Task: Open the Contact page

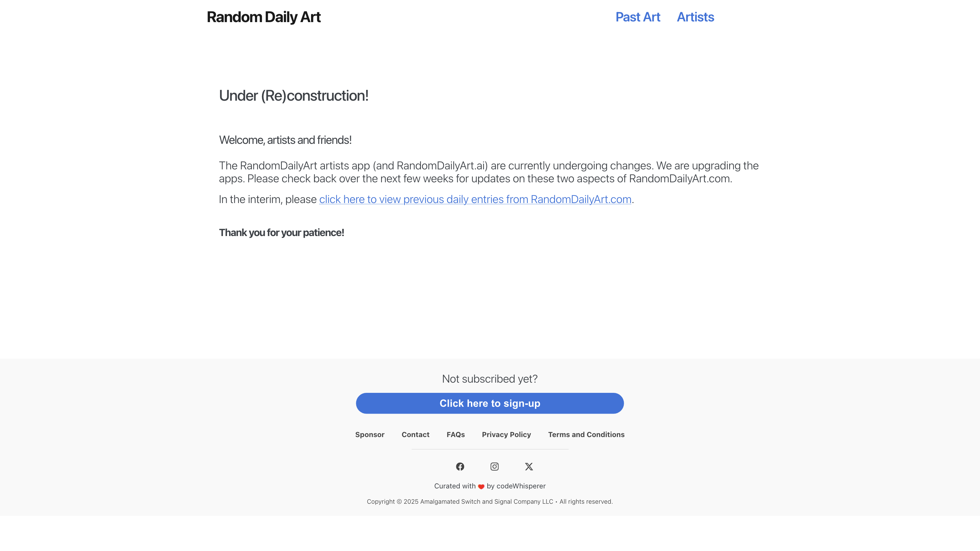Action: click(415, 435)
